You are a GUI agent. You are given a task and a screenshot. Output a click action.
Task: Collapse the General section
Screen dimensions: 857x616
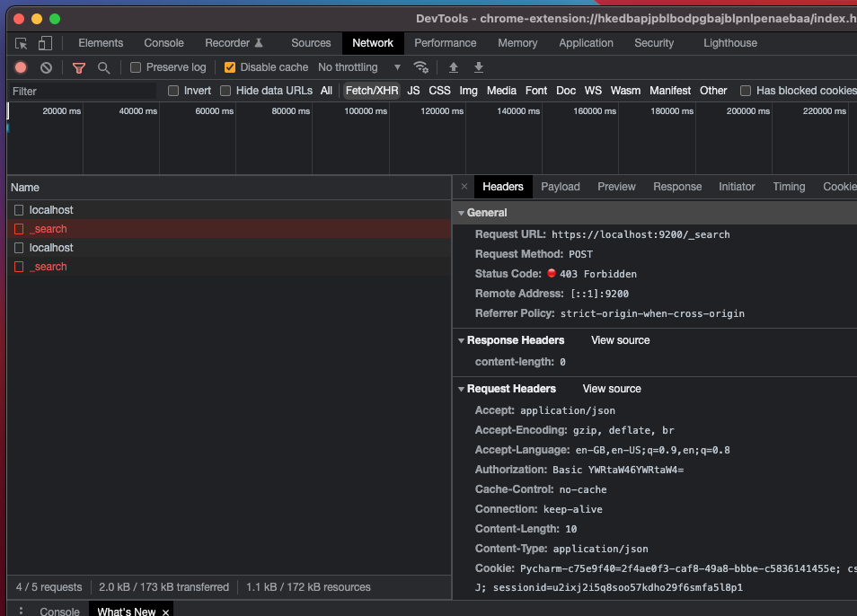(462, 213)
